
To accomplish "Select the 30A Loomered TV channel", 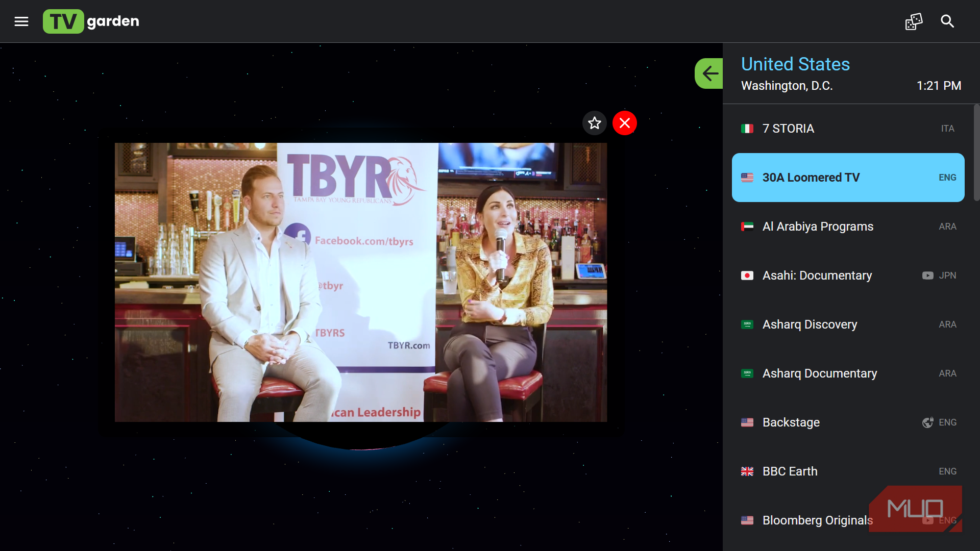I will [x=848, y=178].
